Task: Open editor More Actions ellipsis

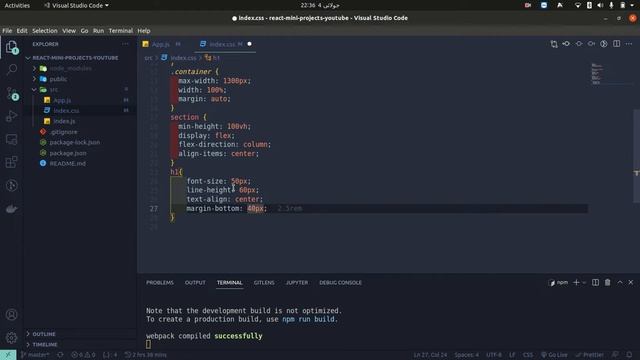Action: click(x=629, y=44)
